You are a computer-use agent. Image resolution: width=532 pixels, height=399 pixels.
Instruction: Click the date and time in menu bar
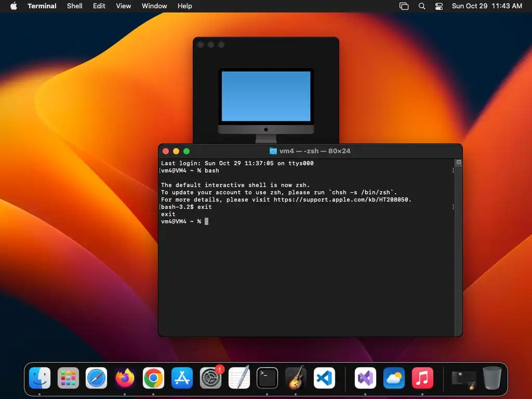(487, 6)
